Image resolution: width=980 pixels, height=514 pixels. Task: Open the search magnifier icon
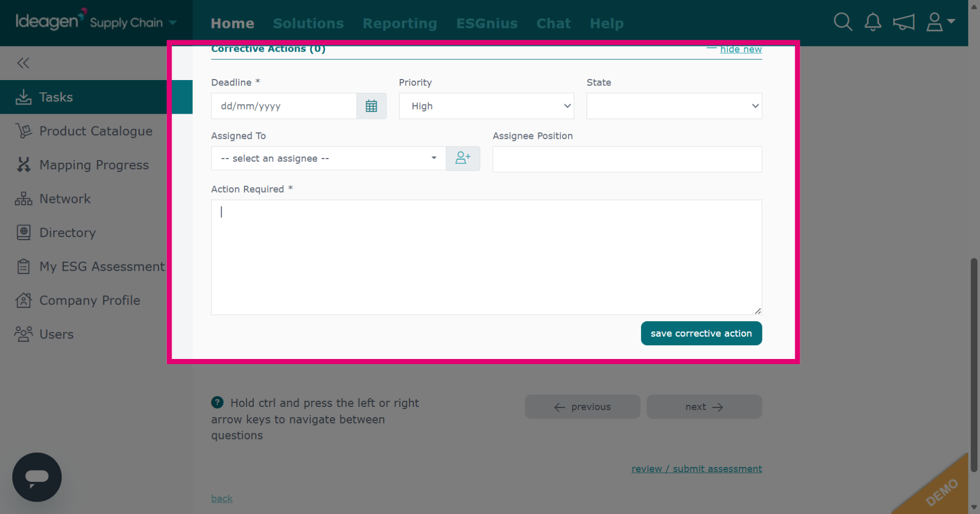pos(843,22)
